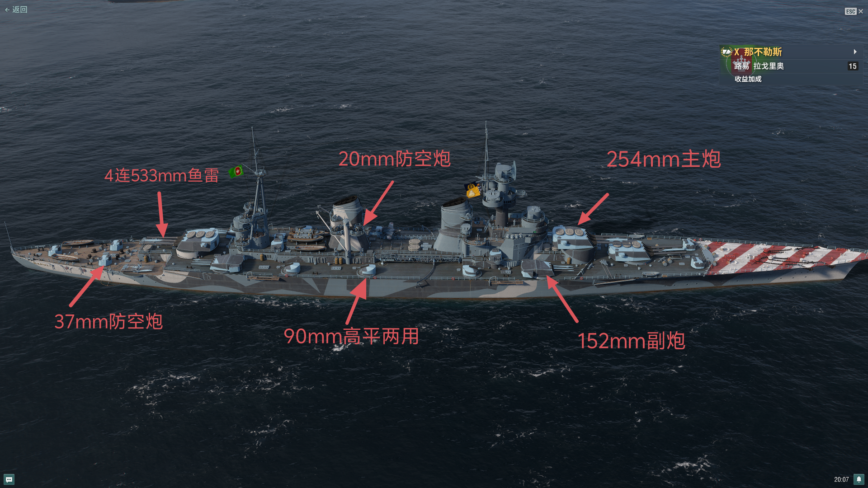Select the X 那不勒斯 ship name row
The image size is (868, 488).
point(789,52)
